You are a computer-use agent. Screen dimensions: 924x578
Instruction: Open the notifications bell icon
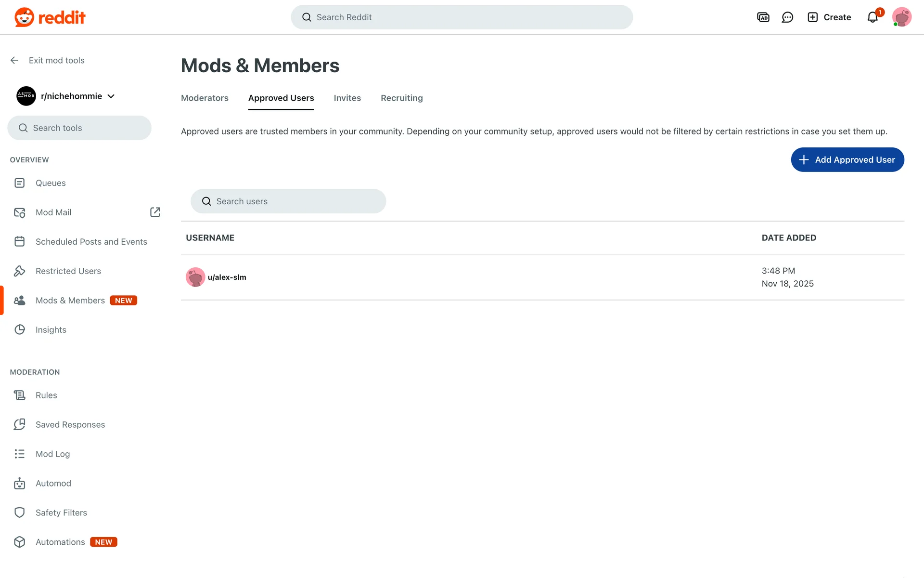click(872, 17)
